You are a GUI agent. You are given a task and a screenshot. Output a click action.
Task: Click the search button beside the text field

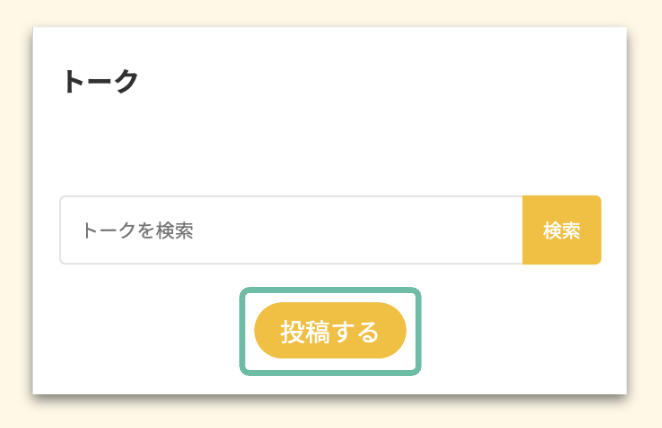pos(562,230)
